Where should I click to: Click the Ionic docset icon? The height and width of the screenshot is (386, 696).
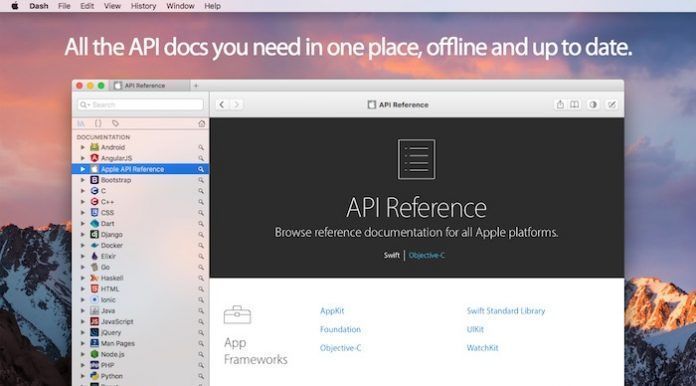95,299
